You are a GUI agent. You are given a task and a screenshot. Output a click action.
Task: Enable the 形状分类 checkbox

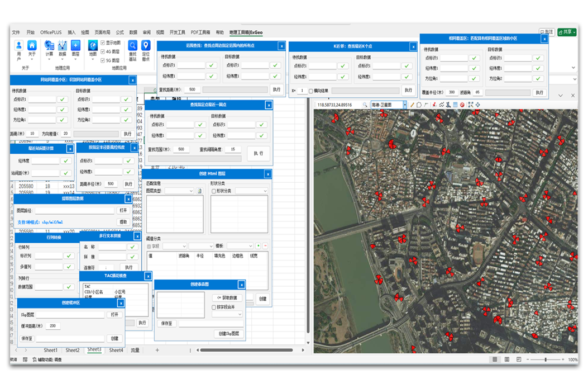coord(213,191)
